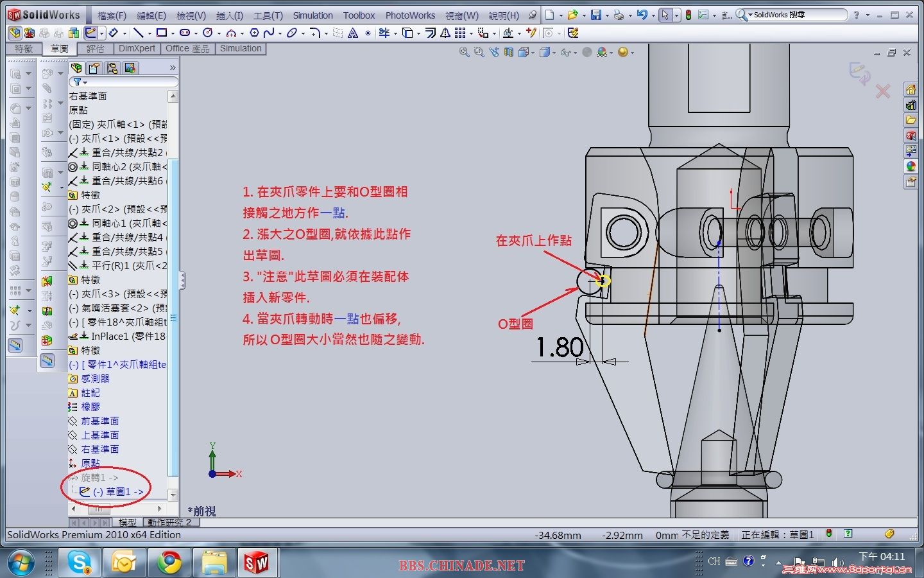Click the Save icon in top toolbar
The height and width of the screenshot is (578, 924).
coord(596,15)
